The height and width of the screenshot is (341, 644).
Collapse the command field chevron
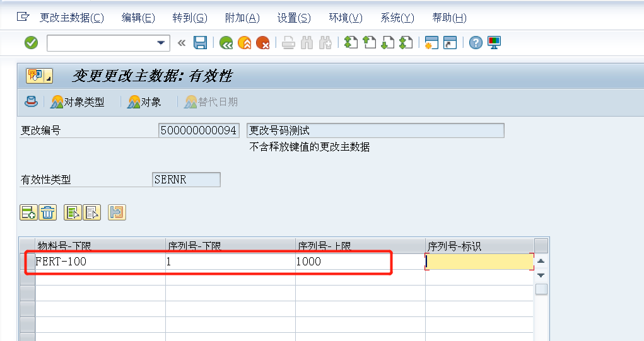coord(182,43)
